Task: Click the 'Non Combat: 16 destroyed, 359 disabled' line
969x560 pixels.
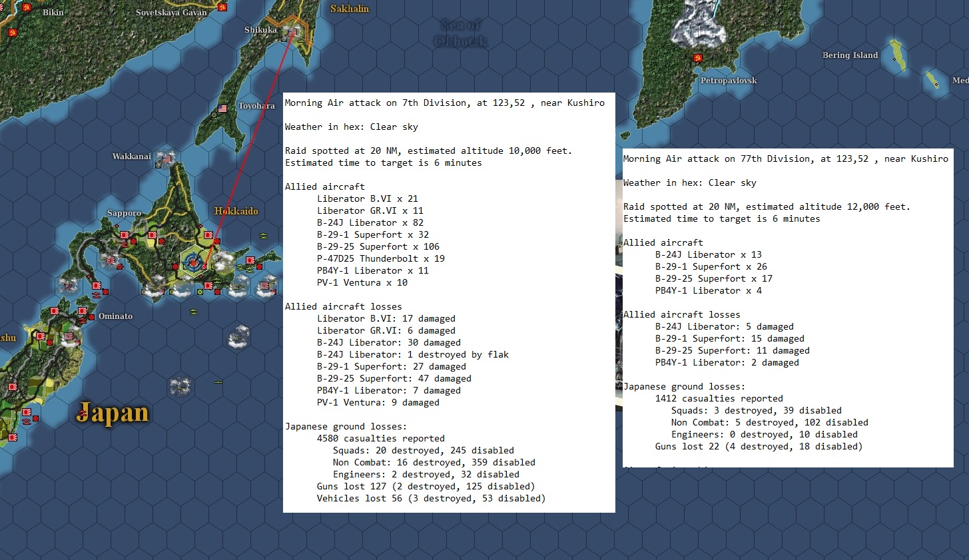Action: click(x=434, y=462)
